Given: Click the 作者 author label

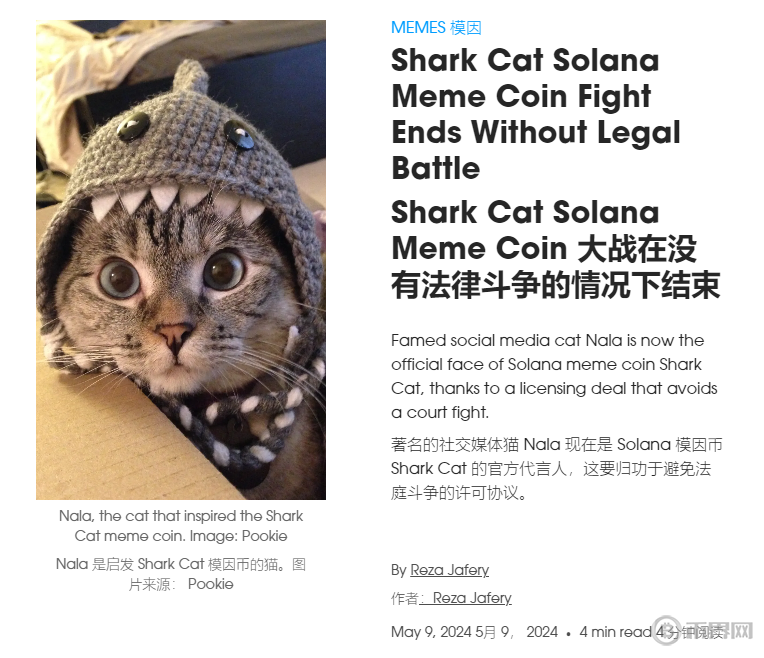Looking at the screenshot, I should click(404, 598).
